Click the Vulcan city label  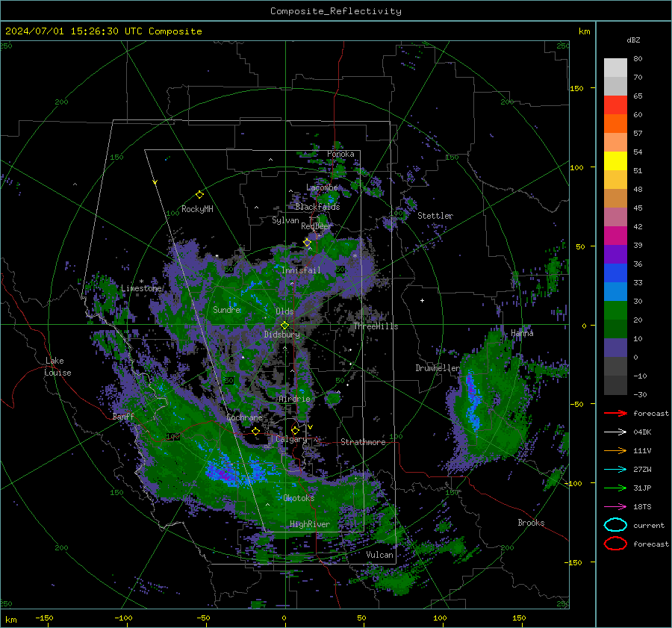tap(380, 555)
